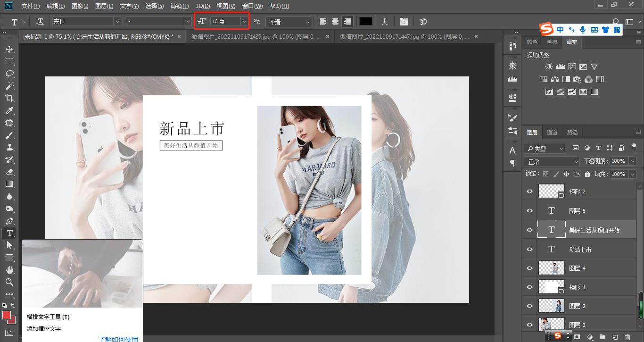
Task: Open the 滤镜 menu
Action: point(178,6)
